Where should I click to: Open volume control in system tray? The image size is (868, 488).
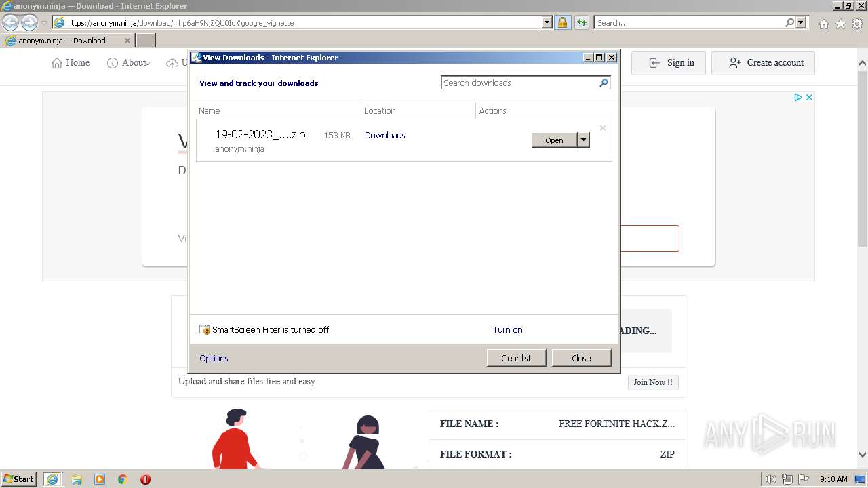[x=771, y=479]
